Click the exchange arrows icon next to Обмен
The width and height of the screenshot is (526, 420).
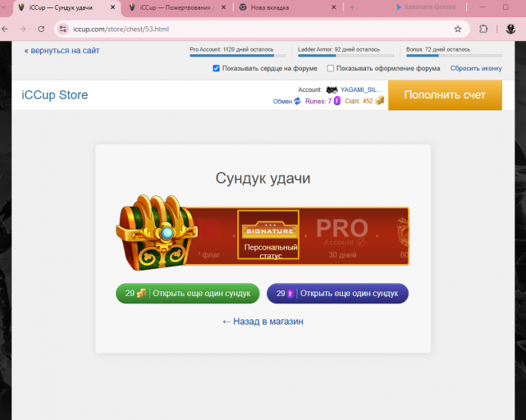[297, 101]
